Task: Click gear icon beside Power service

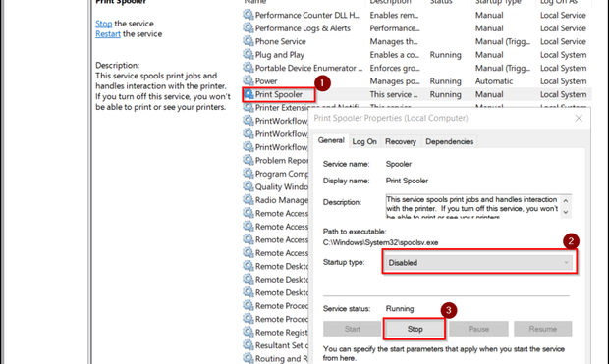Action: click(249, 80)
